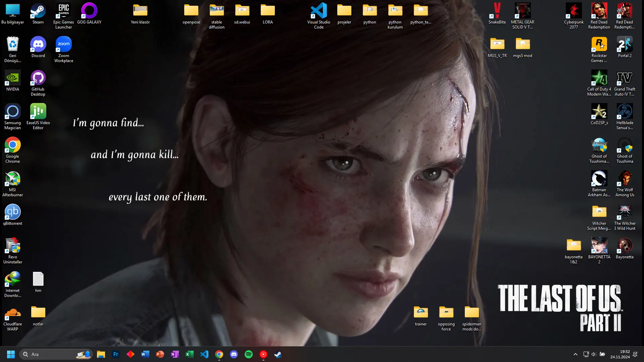The width and height of the screenshot is (644, 362).
Task: Click the Ara taskbar search box
Action: coord(56,354)
